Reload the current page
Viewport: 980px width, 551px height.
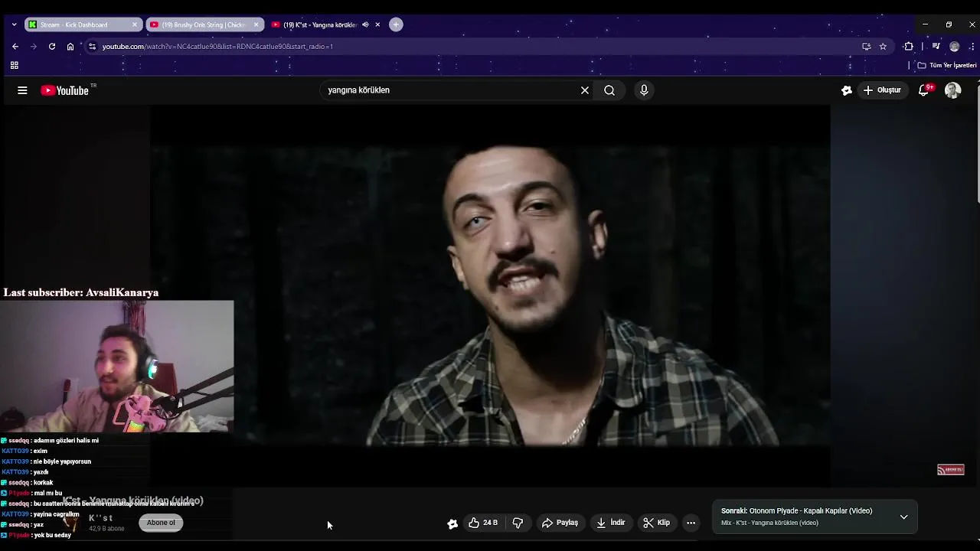[52, 47]
